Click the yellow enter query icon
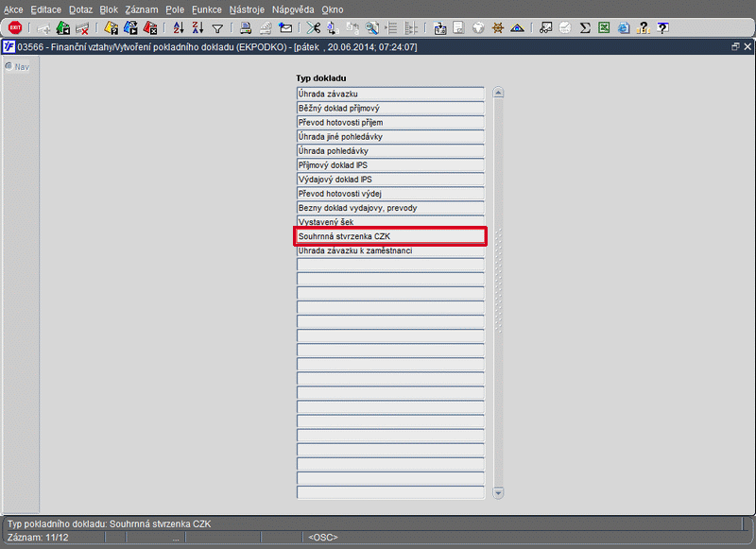Viewport: 756px width, 549px height. pos(112,28)
